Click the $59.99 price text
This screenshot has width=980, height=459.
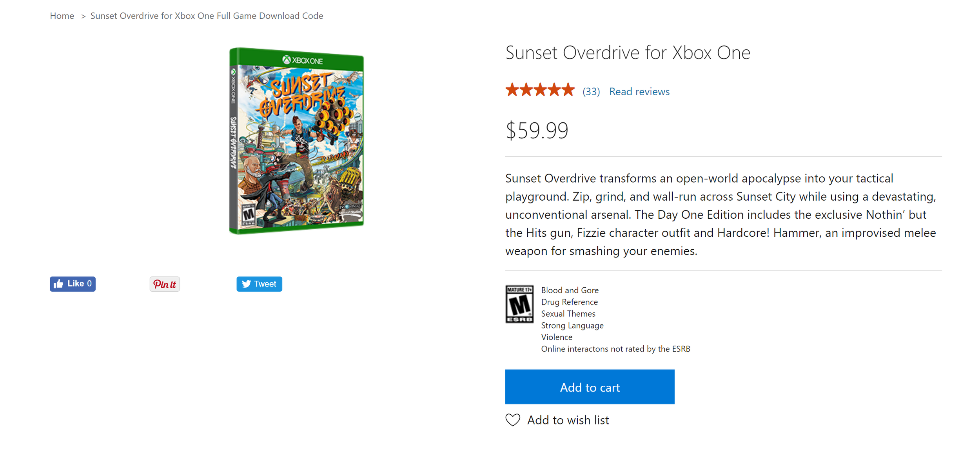[x=537, y=130]
